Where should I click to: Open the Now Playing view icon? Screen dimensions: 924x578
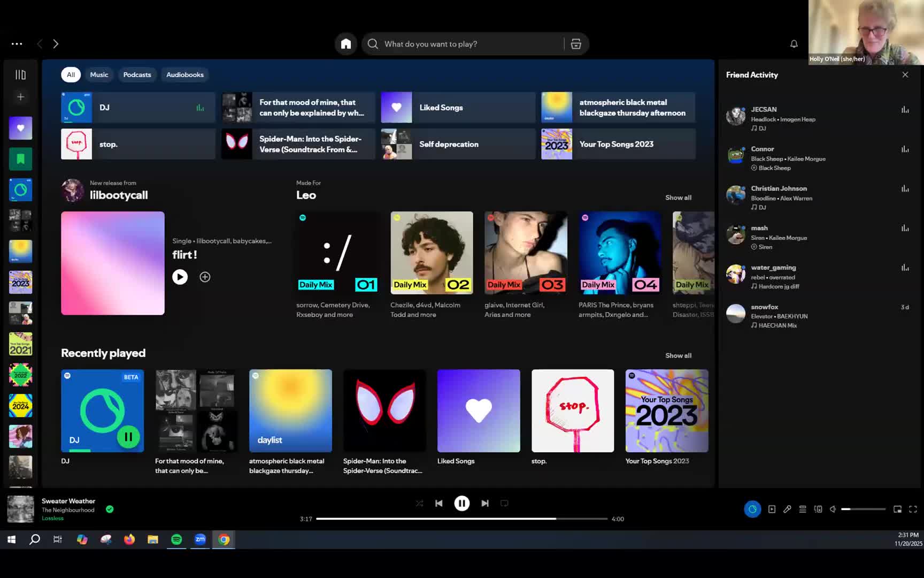click(772, 509)
